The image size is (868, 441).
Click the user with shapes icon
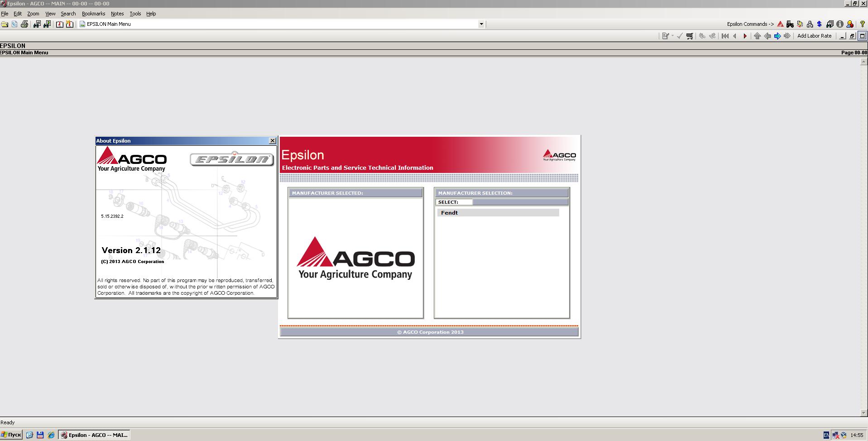coord(850,24)
